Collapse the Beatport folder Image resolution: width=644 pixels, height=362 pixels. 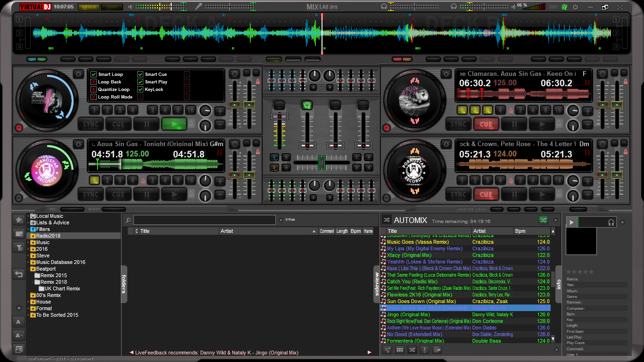click(28, 269)
